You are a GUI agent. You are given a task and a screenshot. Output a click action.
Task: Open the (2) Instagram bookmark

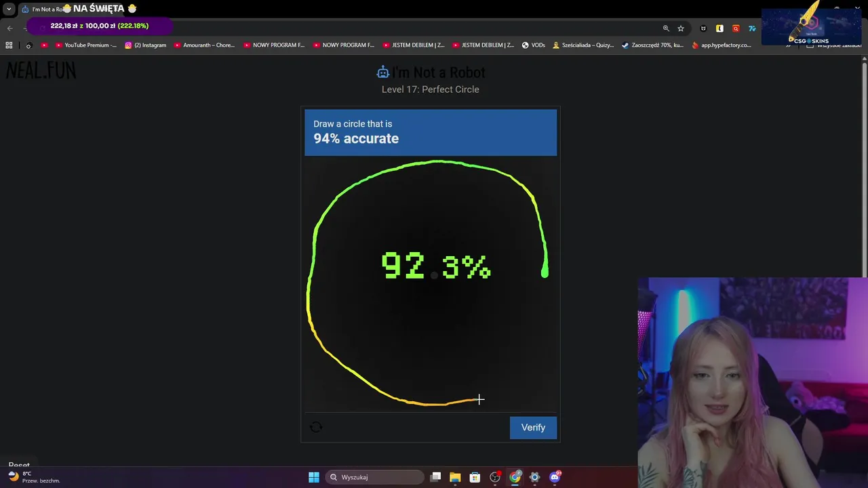(145, 45)
